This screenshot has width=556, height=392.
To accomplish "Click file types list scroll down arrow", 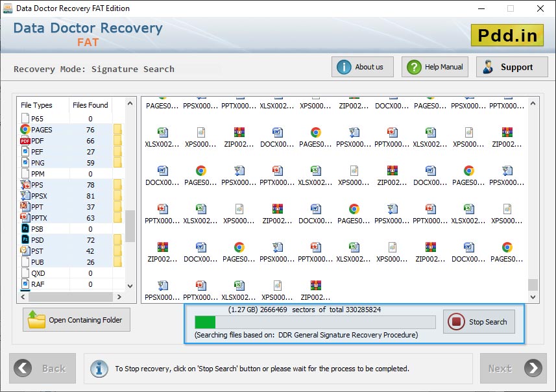I will pyautogui.click(x=130, y=286).
